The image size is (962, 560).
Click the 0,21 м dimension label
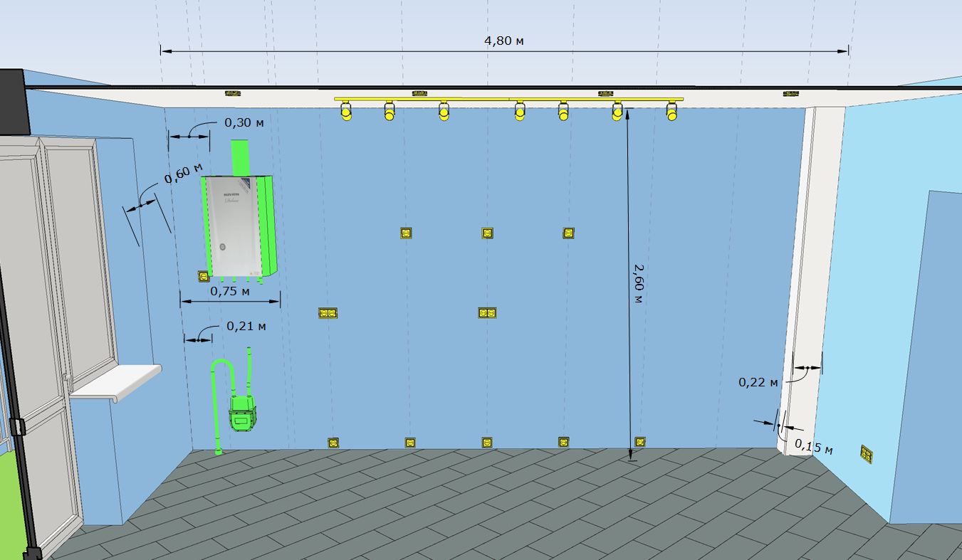point(246,326)
